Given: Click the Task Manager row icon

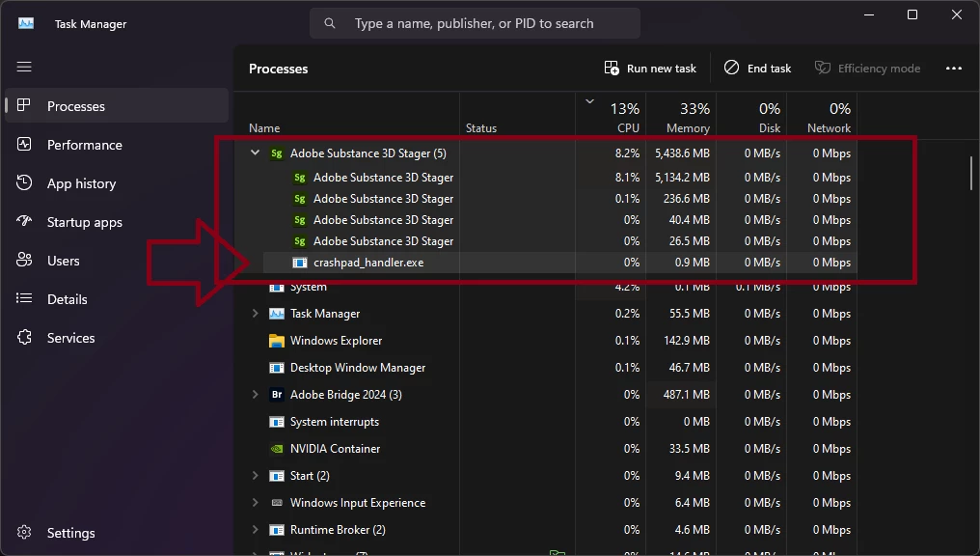Looking at the screenshot, I should coord(276,314).
